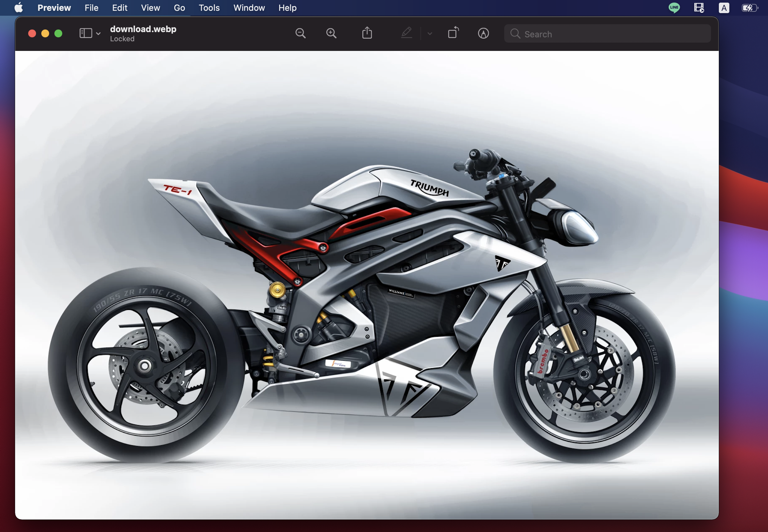Open the Apple menu
Screen dimensions: 768x532
click(x=19, y=8)
